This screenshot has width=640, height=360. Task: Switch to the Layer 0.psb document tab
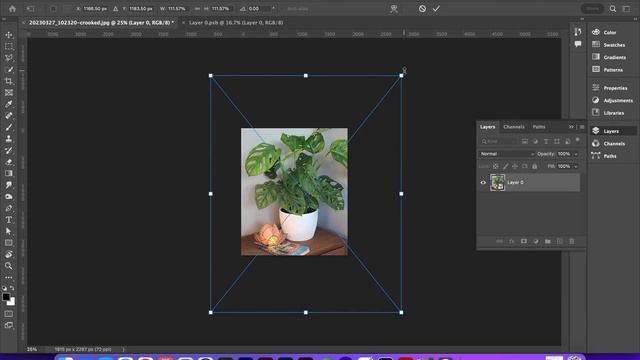coord(236,22)
